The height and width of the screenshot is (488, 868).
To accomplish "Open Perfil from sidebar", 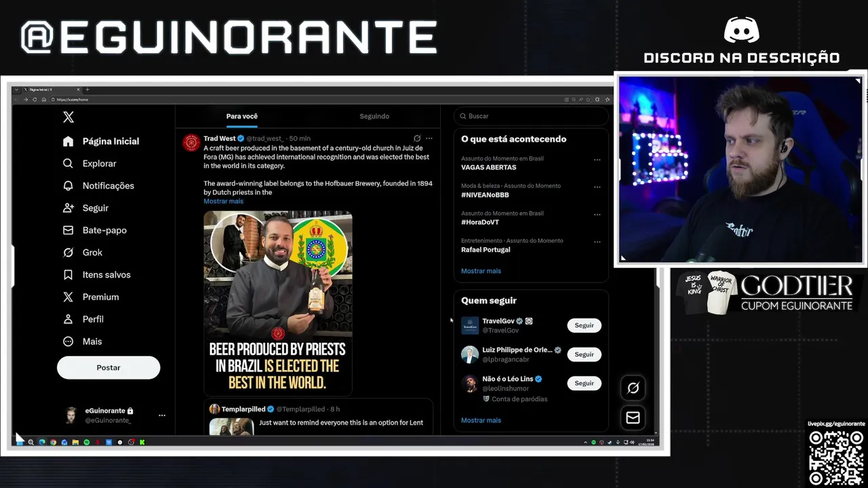I will (x=83, y=319).
